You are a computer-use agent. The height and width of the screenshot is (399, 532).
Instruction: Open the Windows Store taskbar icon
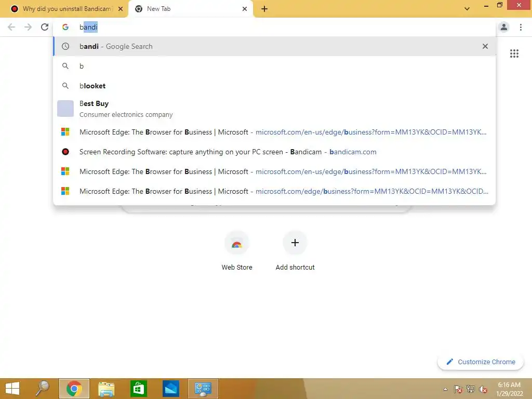138,389
